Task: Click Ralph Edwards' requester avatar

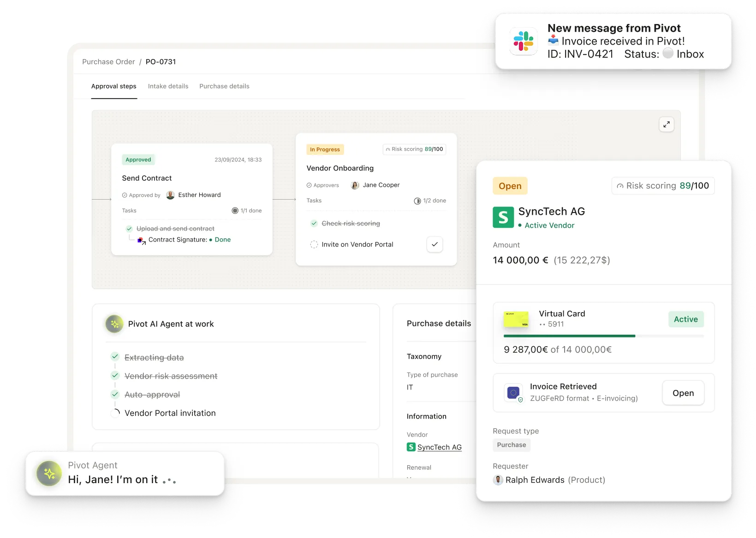Action: pos(498,480)
